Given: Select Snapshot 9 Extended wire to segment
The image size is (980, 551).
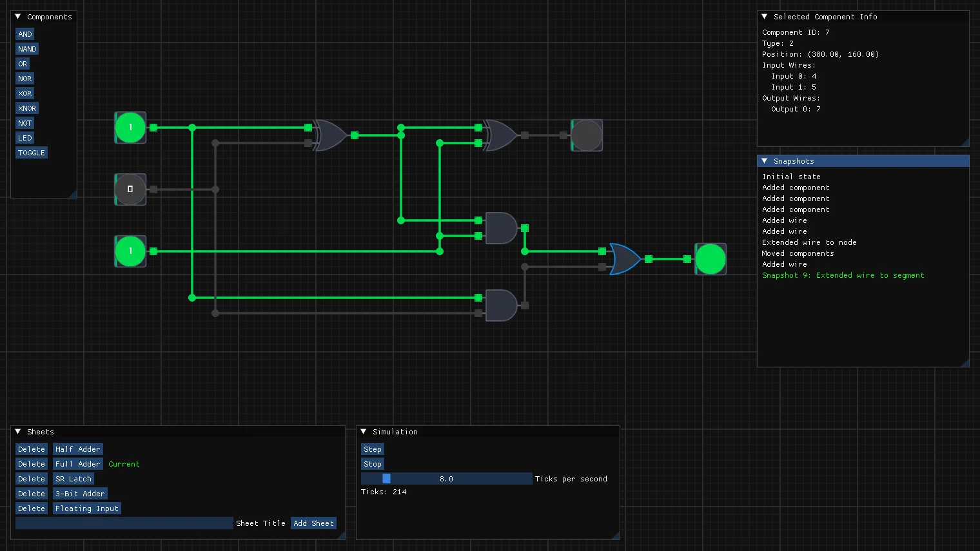Looking at the screenshot, I should (843, 275).
